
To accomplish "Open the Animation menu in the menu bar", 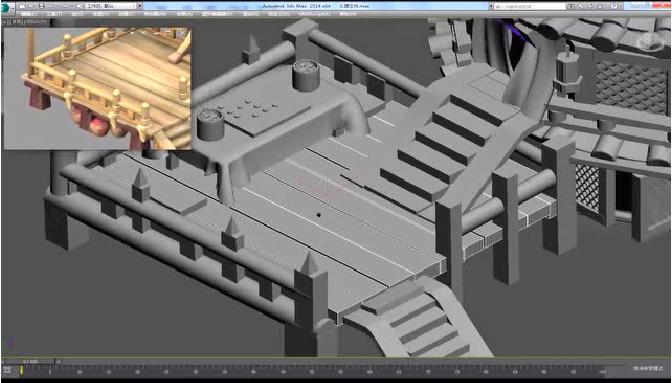I will [185, 14].
